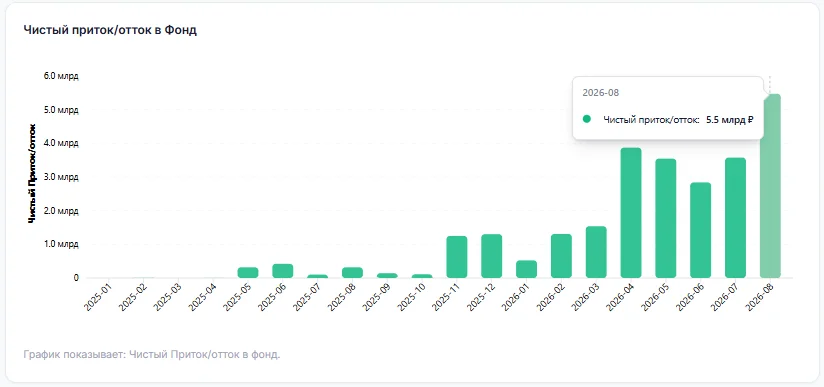Click the chart title Чистый приток/отток в Фонд
This screenshot has width=824, height=387.
(110, 30)
